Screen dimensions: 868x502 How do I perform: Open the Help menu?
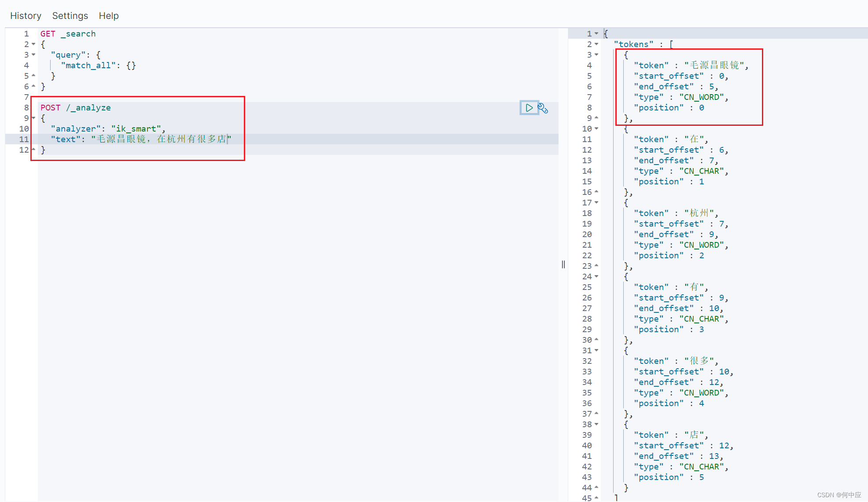click(x=109, y=16)
